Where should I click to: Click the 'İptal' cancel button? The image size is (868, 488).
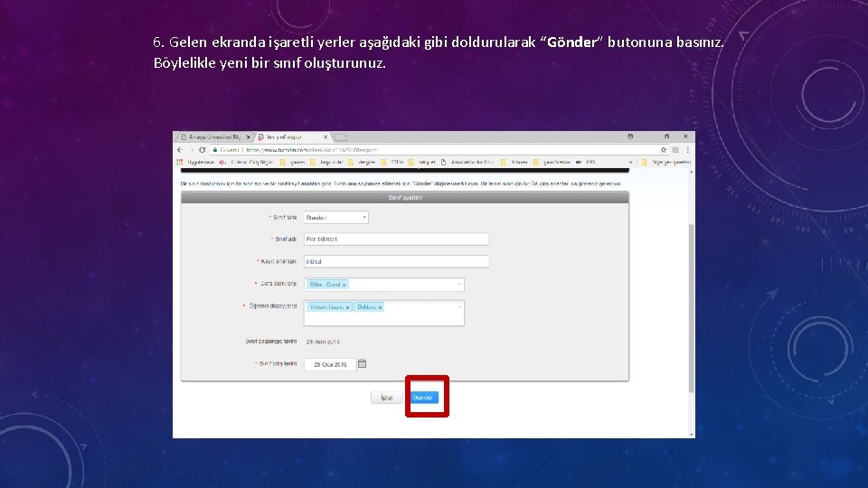click(386, 398)
